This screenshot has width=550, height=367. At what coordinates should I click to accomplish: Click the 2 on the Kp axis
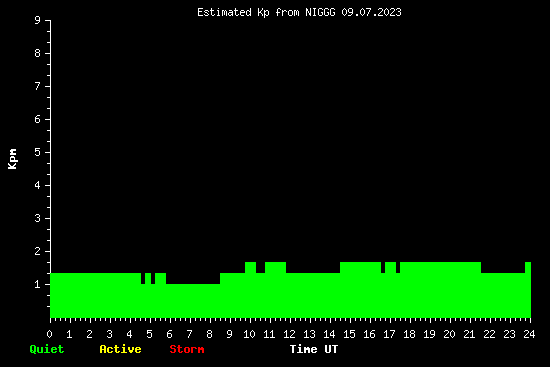coord(38,251)
